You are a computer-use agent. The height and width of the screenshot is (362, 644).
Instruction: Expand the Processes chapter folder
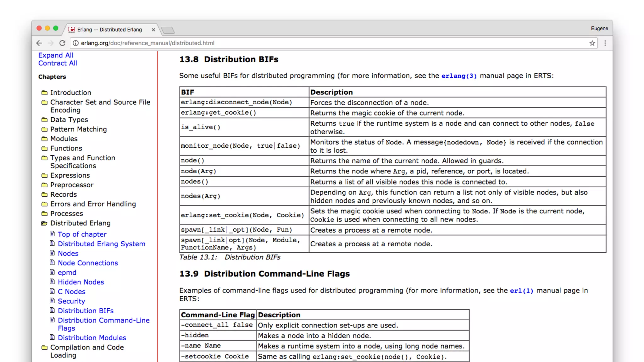[44, 214]
